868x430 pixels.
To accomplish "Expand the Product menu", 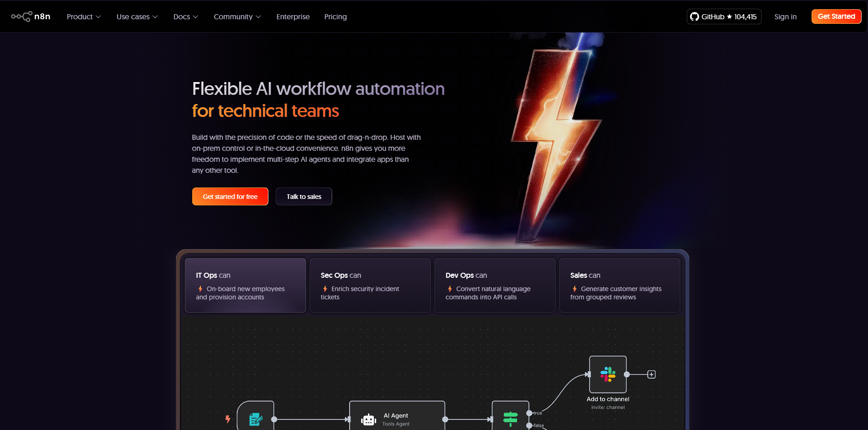I will [x=83, y=17].
